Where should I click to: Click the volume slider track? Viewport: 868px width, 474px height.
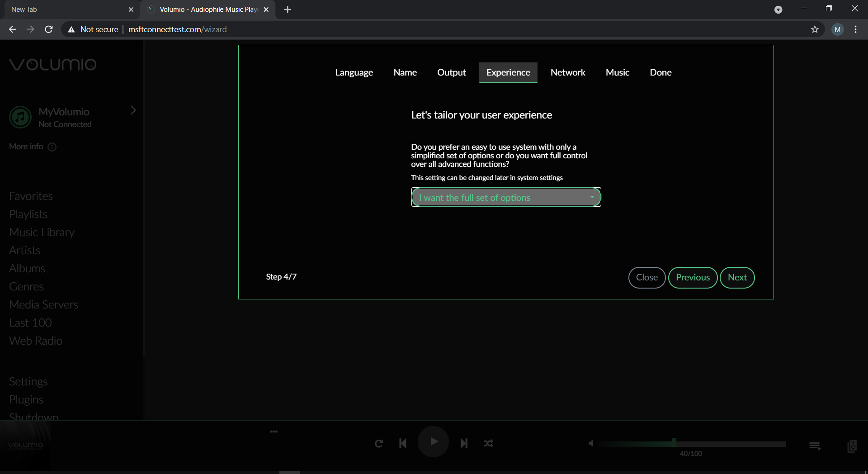692,444
